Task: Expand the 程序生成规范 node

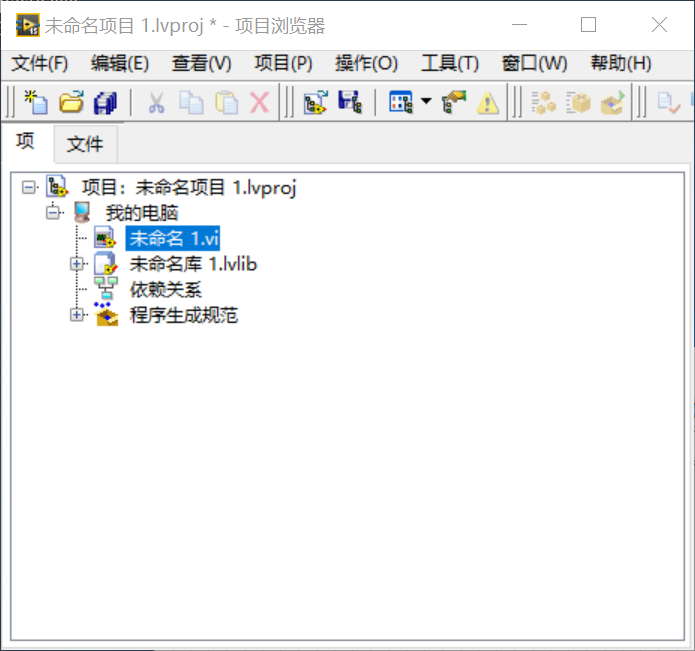Action: (77, 315)
